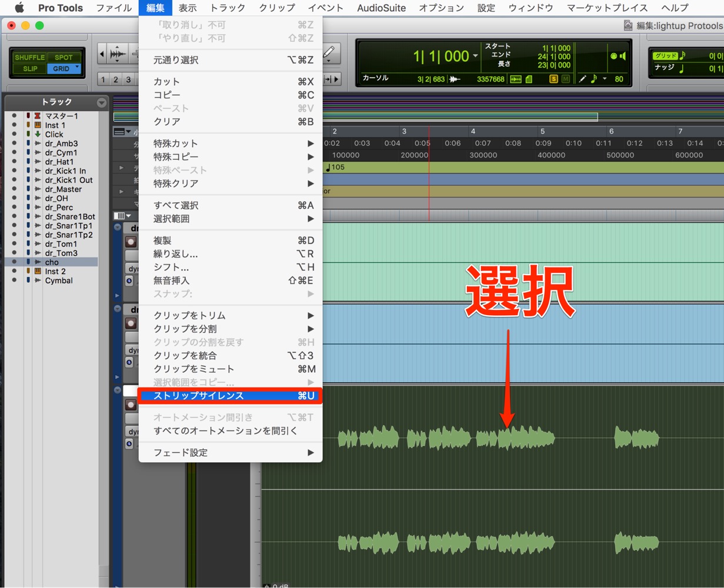Select zoom preset 2 button
This screenshot has height=588, width=724.
pyautogui.click(x=116, y=79)
